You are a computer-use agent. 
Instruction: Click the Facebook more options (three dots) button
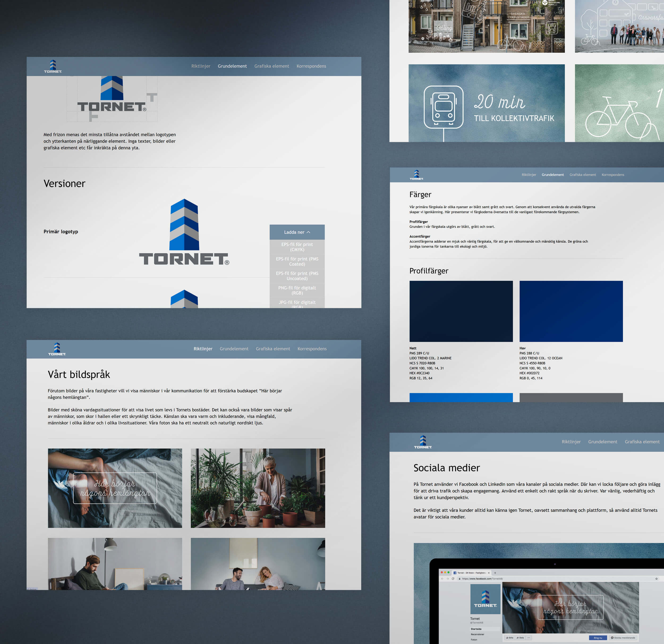[529, 638]
